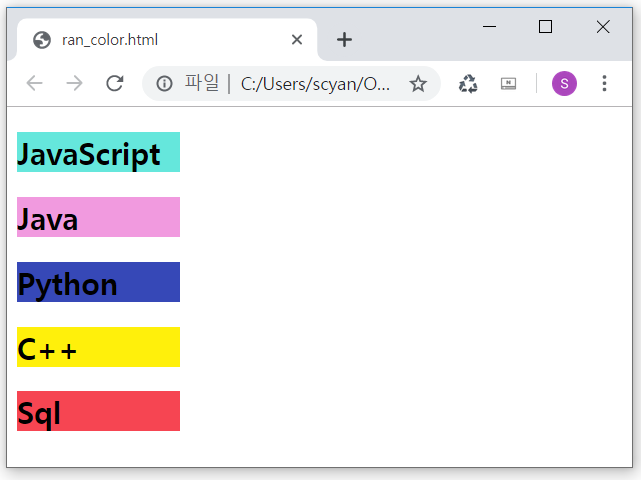Click the browser back arrow
This screenshot has height=480, width=641.
[34, 83]
